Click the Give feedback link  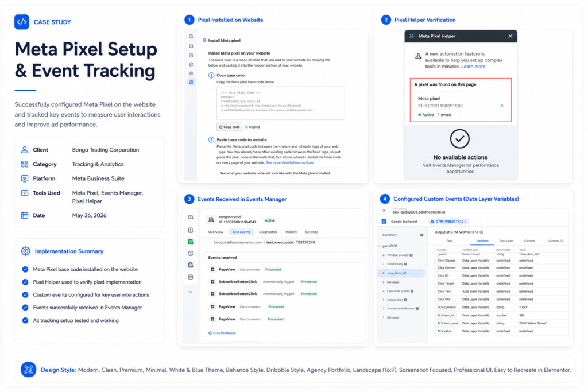(x=222, y=333)
